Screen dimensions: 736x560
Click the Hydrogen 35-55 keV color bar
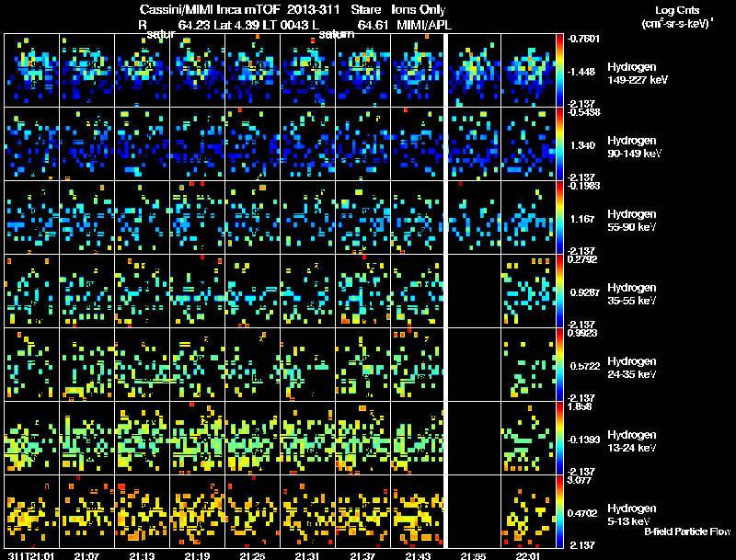[x=559, y=291]
